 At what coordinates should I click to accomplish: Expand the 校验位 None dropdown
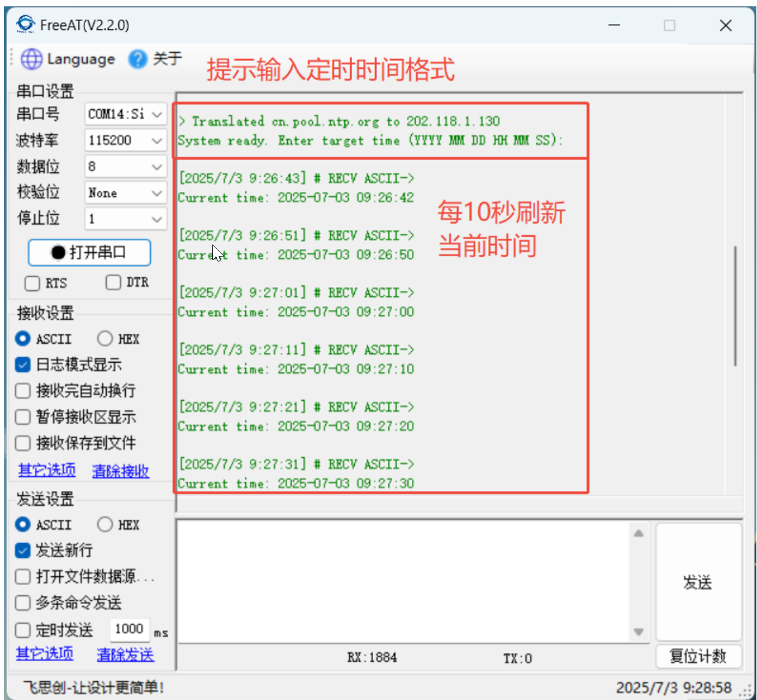157,193
